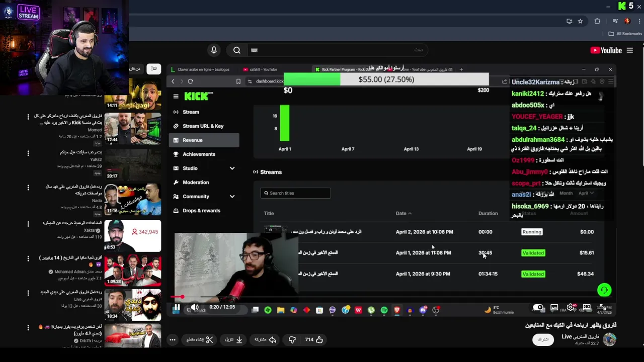Expand the Community section chevron
The width and height of the screenshot is (644, 362).
click(232, 197)
